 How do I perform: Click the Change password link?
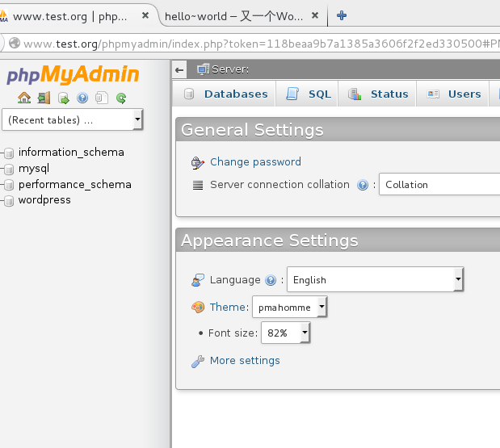pos(255,162)
